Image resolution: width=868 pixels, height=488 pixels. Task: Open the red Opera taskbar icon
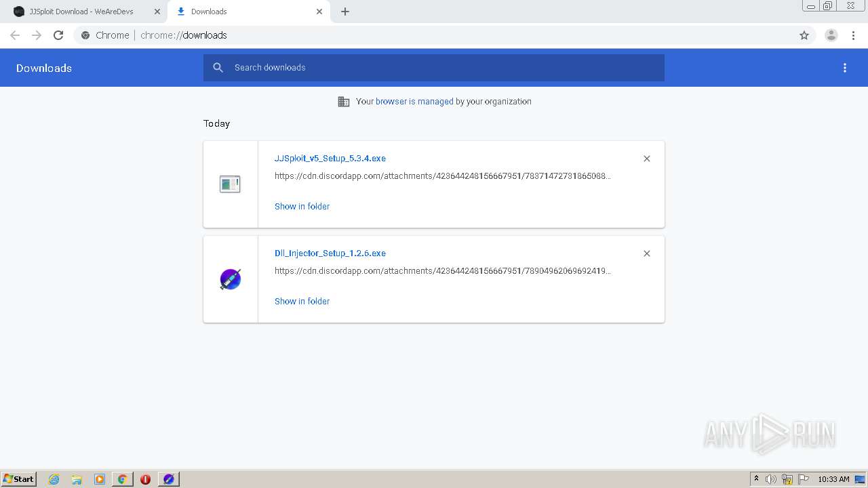coord(145,479)
